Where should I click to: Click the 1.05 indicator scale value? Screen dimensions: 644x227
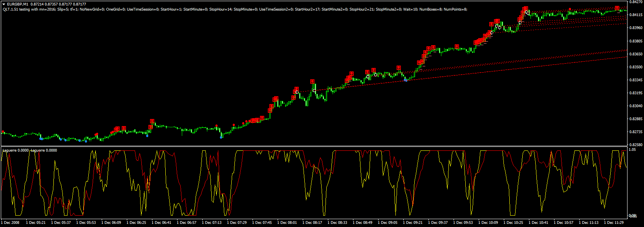[632, 150]
